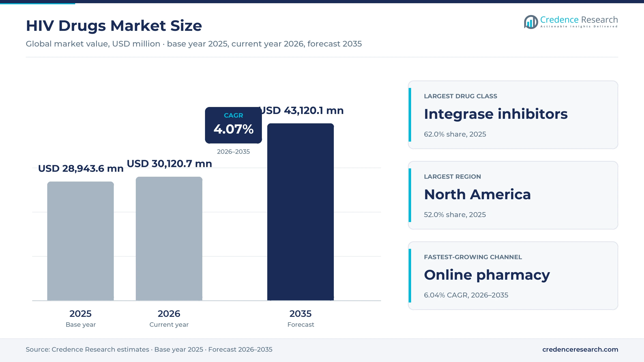Viewport: 644px width, 362px height.
Task: Select the 2026 current year bar
Action: pos(169,238)
